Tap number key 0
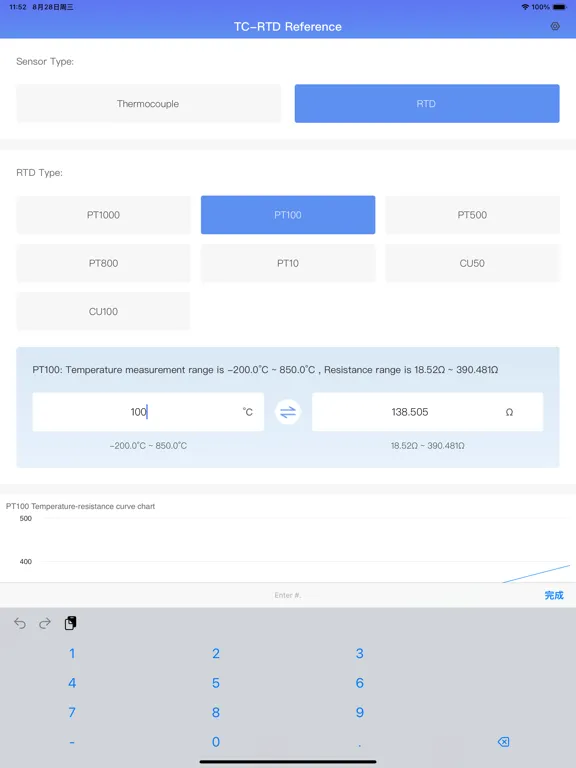Image resolution: width=576 pixels, height=768 pixels. (216, 742)
